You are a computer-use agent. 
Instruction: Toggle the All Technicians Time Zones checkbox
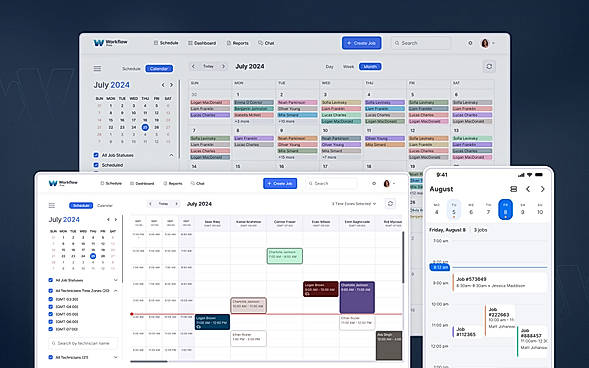point(51,291)
